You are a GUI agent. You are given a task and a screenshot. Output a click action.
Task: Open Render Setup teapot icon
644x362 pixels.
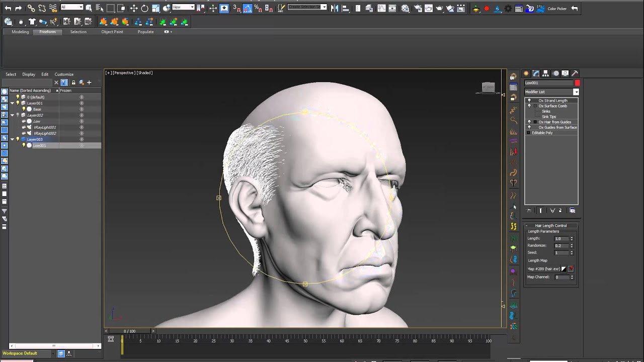tap(418, 9)
